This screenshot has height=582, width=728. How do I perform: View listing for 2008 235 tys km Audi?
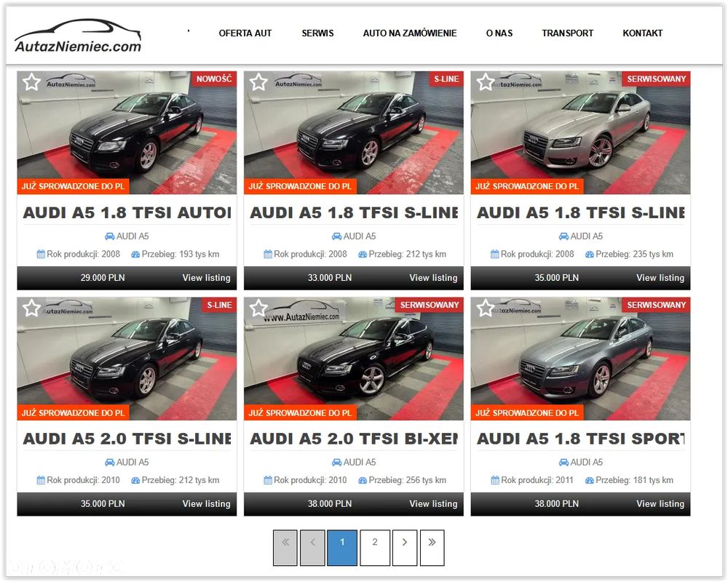tap(660, 277)
